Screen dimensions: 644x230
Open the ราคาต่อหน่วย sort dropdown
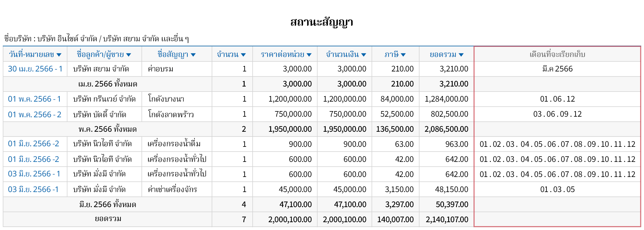(309, 55)
